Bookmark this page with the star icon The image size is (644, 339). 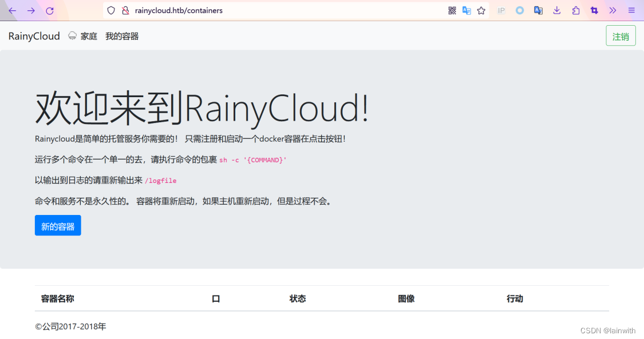(x=481, y=11)
